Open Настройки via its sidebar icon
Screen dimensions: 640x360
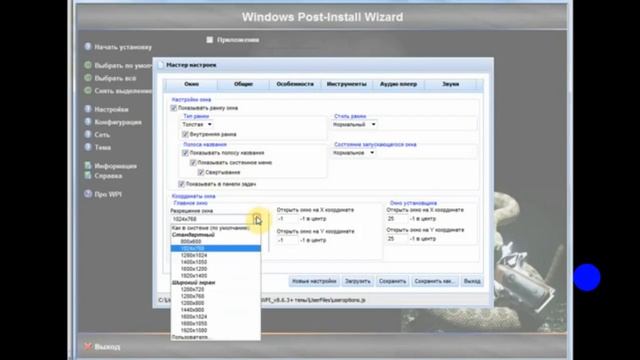pos(88,109)
